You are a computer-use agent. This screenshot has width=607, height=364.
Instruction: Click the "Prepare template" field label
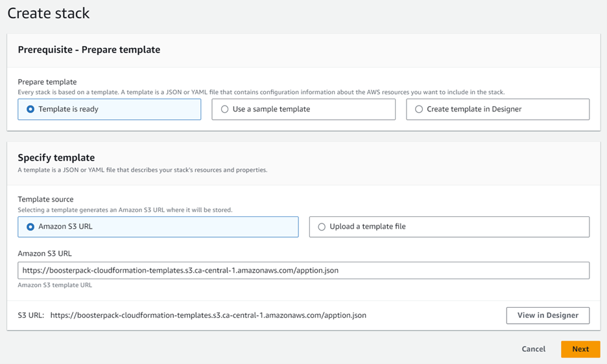47,82
